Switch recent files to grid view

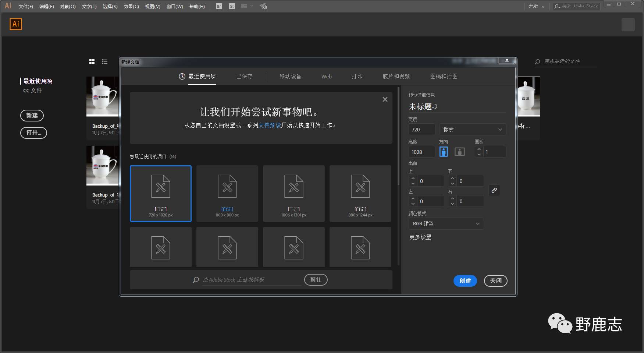(x=92, y=61)
